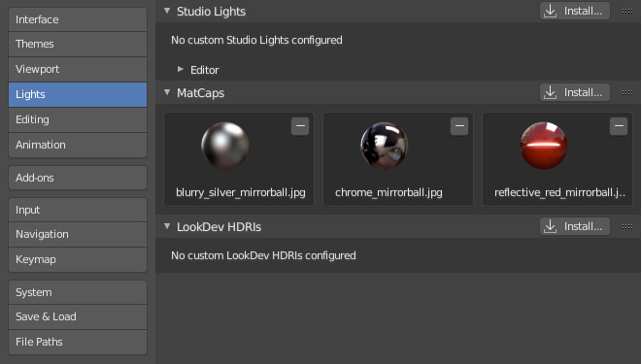
Task: Go to the Keymap section
Action: click(x=78, y=259)
